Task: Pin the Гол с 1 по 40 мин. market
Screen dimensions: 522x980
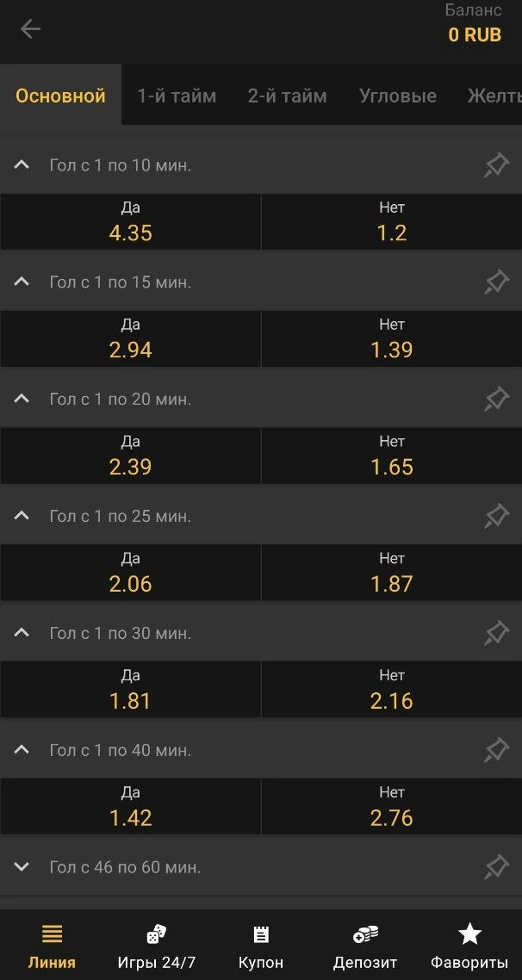Action: (x=496, y=751)
